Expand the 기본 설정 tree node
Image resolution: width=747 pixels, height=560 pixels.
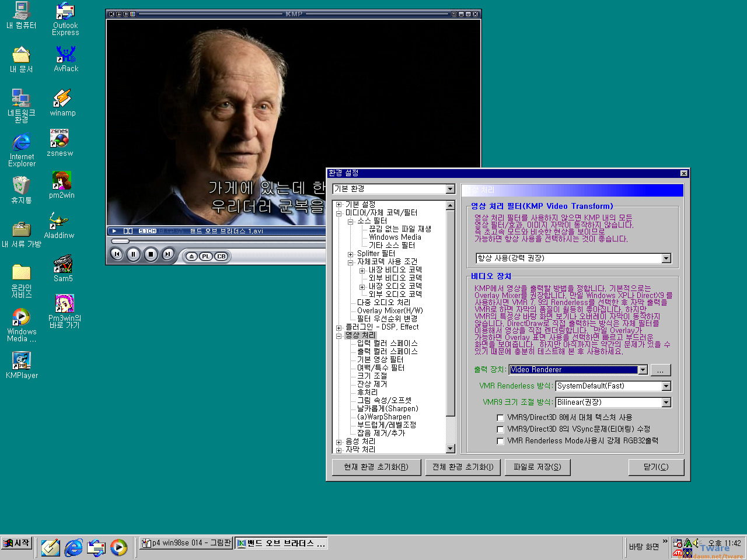coord(339,205)
